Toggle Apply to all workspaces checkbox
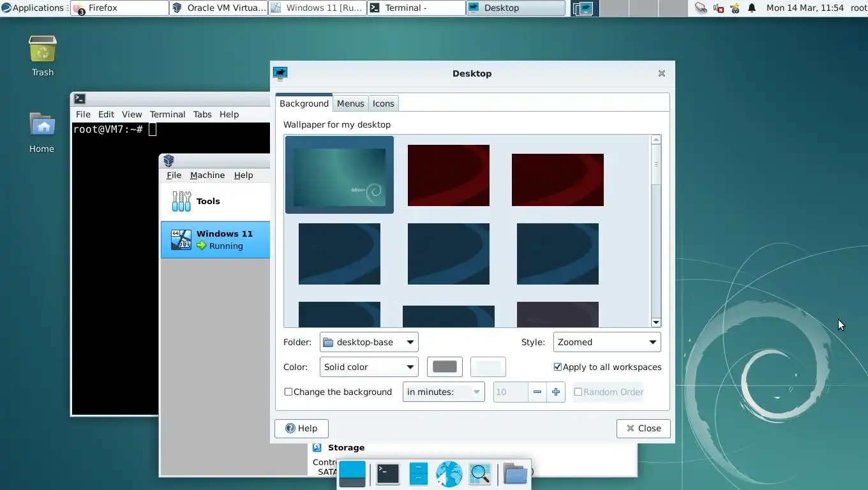 [x=558, y=367]
